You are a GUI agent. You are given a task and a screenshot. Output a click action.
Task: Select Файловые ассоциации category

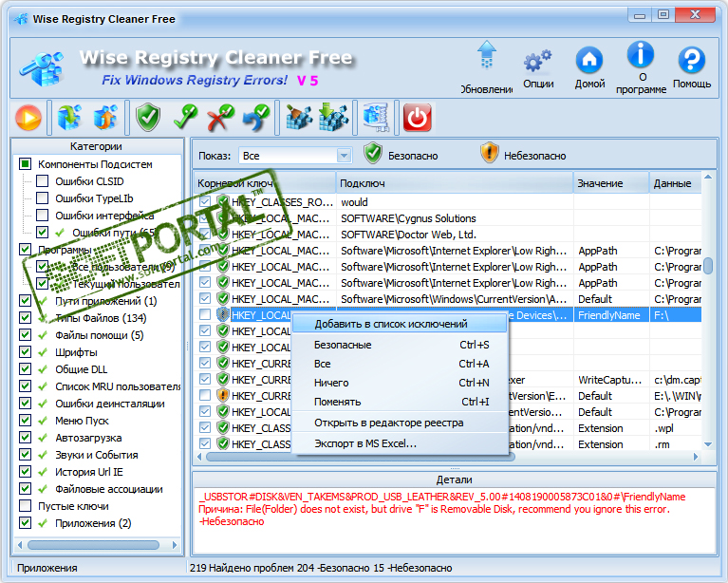[108, 489]
